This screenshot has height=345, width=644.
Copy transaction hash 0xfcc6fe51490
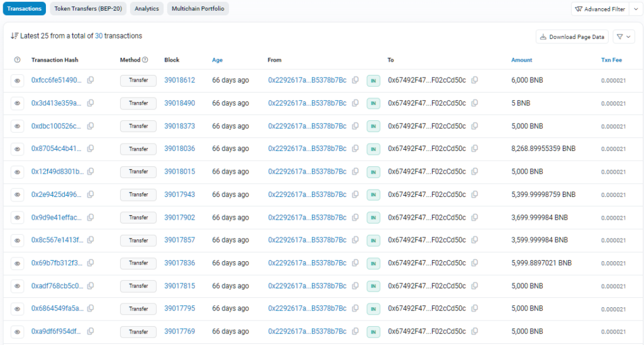(x=91, y=80)
